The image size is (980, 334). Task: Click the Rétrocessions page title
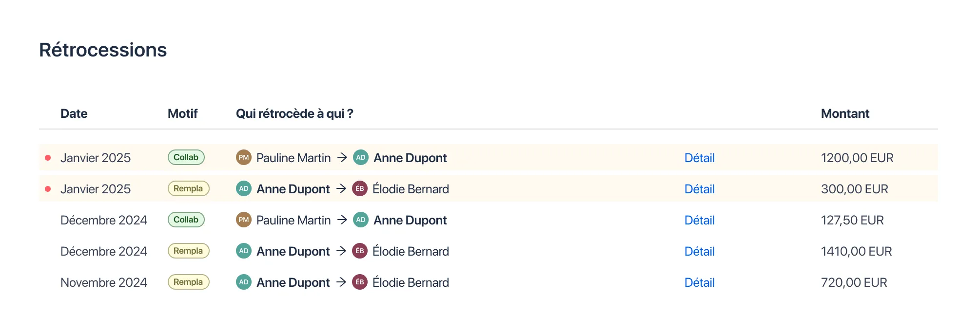pos(102,49)
